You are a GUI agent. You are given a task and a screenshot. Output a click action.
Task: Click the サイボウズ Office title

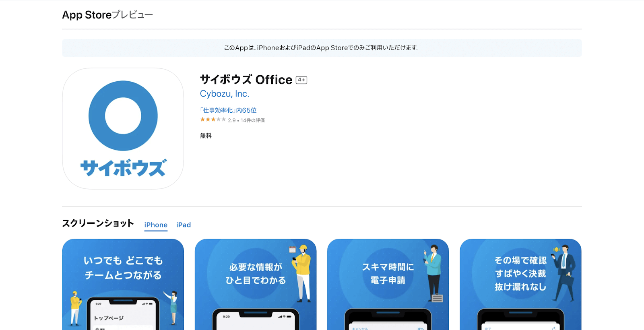pyautogui.click(x=246, y=80)
